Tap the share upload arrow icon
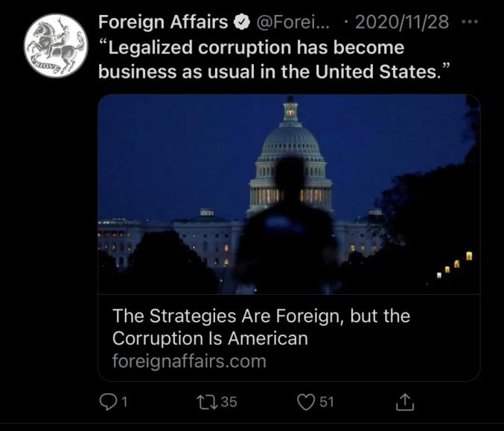This screenshot has width=504, height=431. [x=404, y=402]
